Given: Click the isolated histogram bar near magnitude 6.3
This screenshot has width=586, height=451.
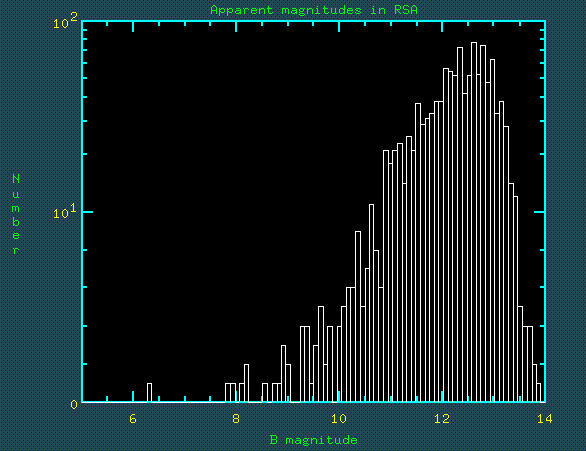Looking at the screenshot, I should click(x=149, y=393).
